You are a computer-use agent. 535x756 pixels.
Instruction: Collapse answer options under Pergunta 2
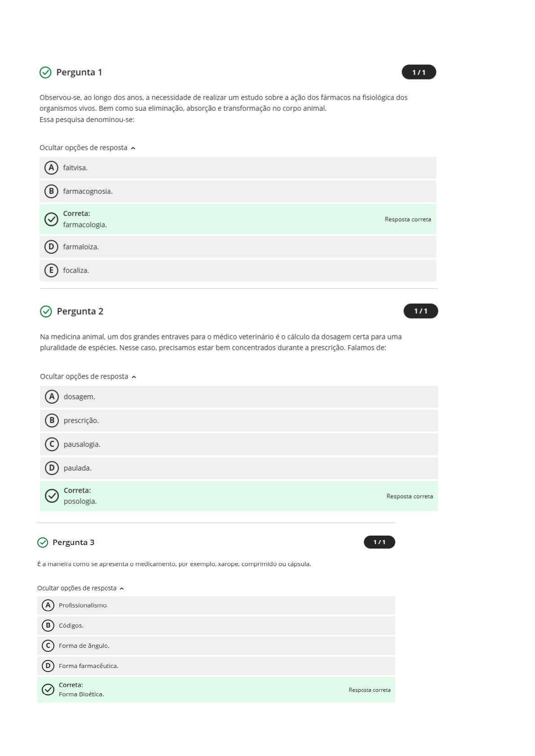click(88, 377)
